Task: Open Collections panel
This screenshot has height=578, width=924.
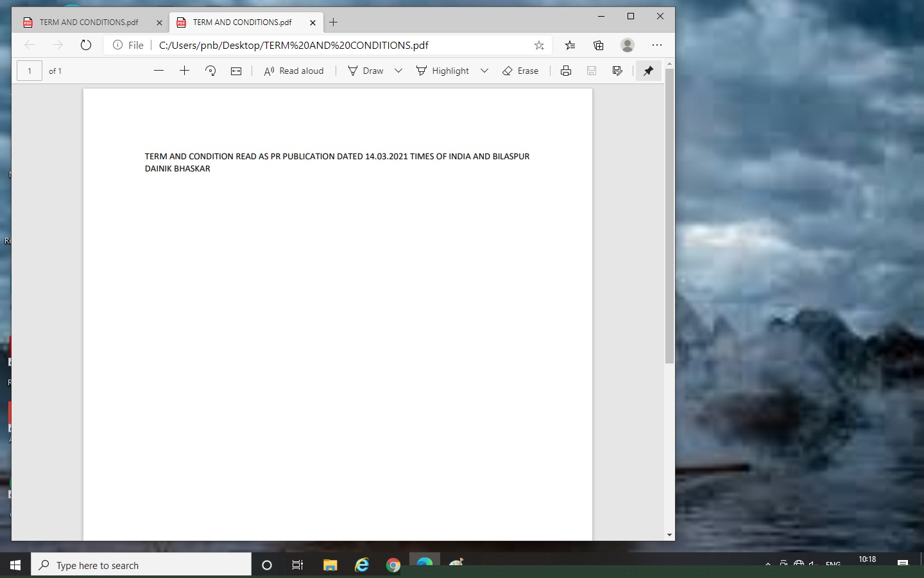Action: tap(598, 45)
